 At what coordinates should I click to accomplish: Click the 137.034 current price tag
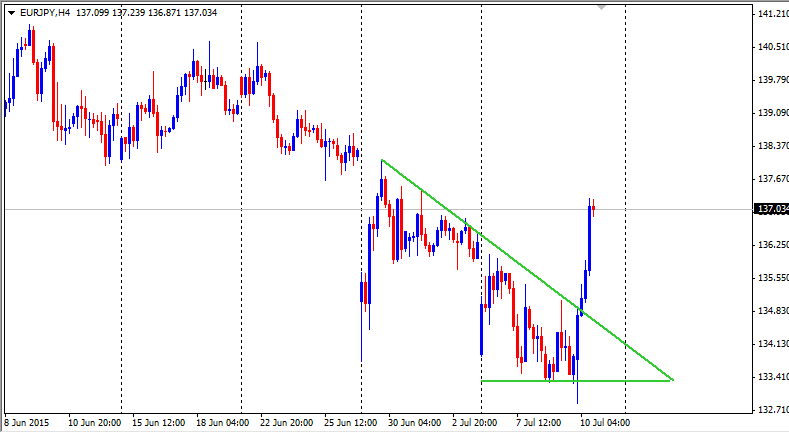[x=771, y=209]
